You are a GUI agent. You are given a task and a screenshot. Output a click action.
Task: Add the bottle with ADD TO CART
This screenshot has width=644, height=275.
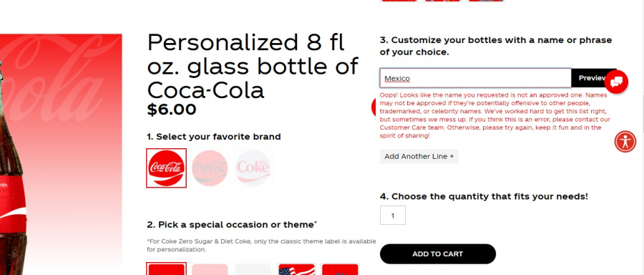click(438, 254)
